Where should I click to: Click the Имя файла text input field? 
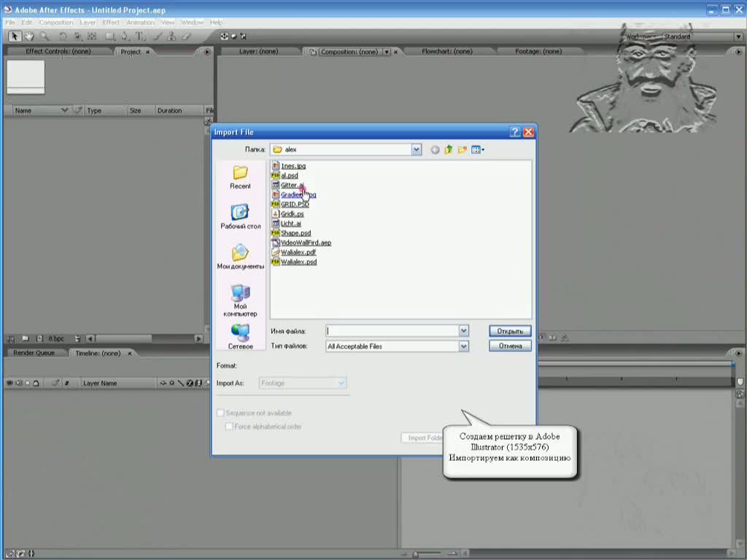point(392,331)
